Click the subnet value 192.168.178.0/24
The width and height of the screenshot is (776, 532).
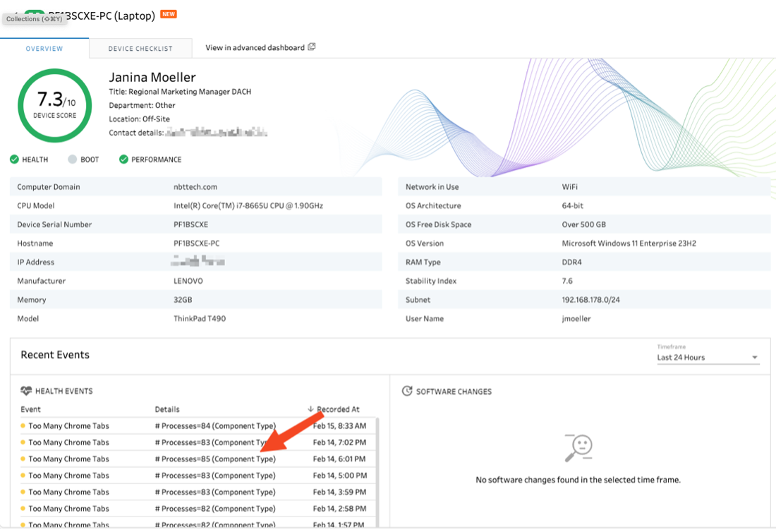[x=591, y=300]
